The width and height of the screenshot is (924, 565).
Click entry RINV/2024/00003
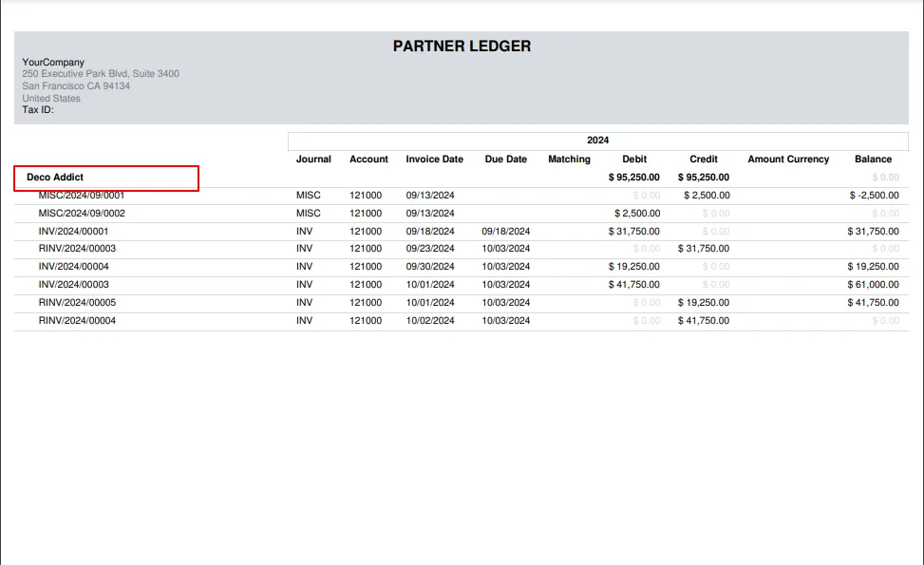coord(77,249)
